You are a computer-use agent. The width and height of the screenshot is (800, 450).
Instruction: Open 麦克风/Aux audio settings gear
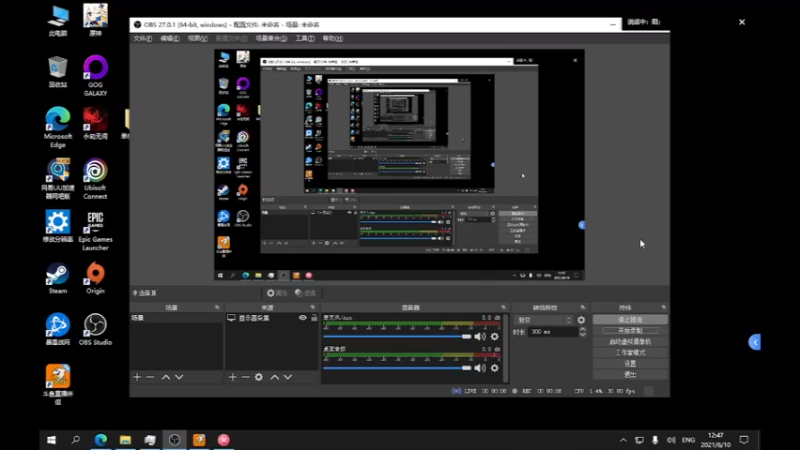point(494,336)
